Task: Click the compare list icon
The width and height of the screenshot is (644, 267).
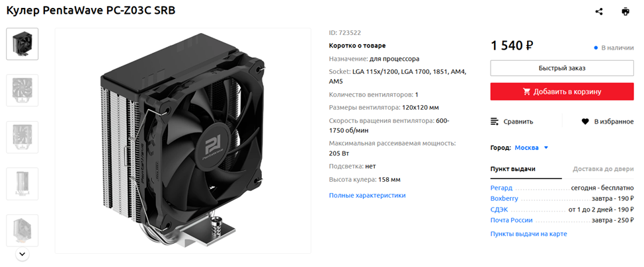Action: 495,122
